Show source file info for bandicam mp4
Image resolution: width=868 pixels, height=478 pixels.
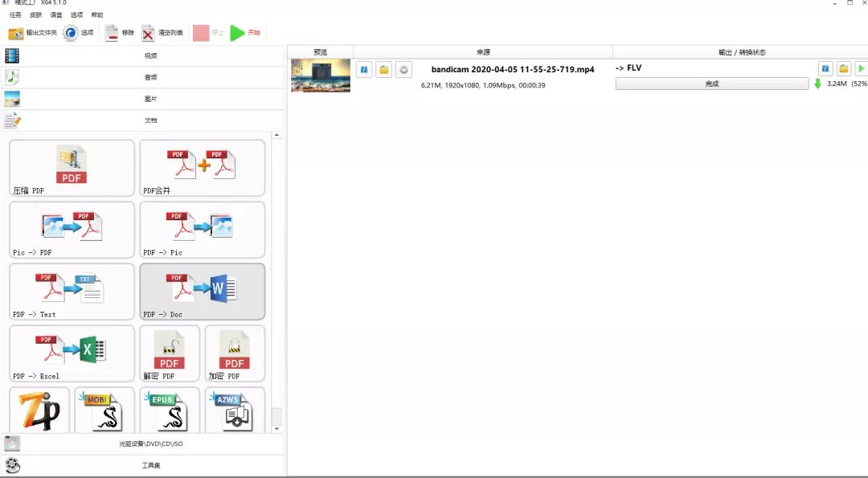pos(364,70)
